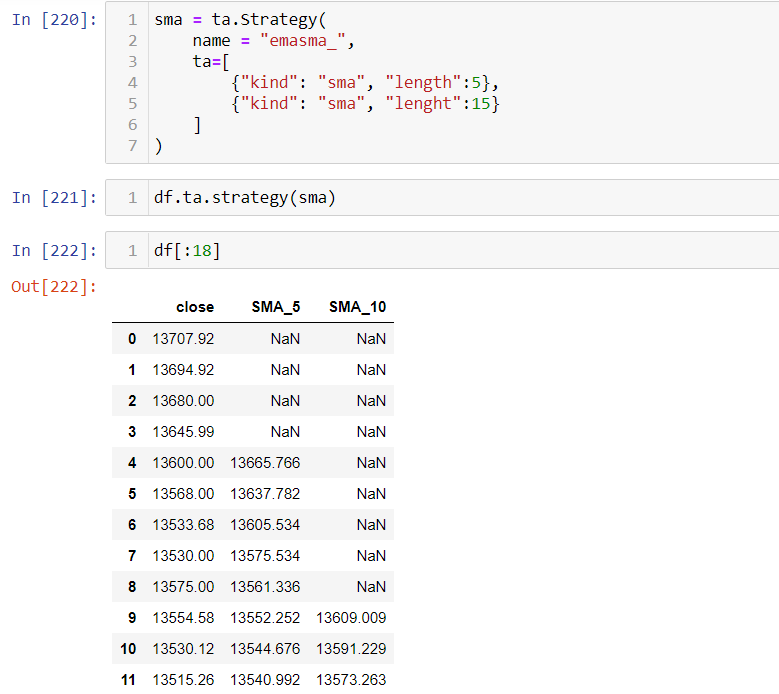This screenshot has width=779, height=694.
Task: Click the Out[222] output prompt
Action: [54, 287]
